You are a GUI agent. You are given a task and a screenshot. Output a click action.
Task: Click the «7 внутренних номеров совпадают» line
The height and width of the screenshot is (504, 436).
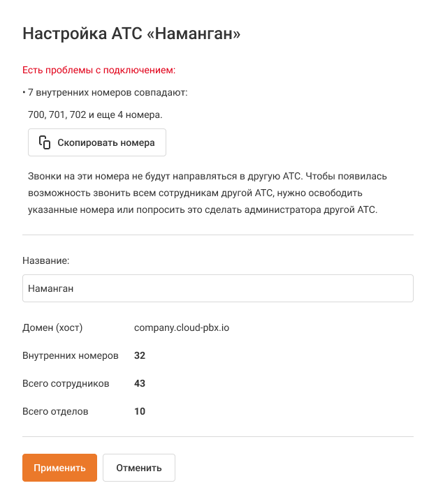point(106,92)
